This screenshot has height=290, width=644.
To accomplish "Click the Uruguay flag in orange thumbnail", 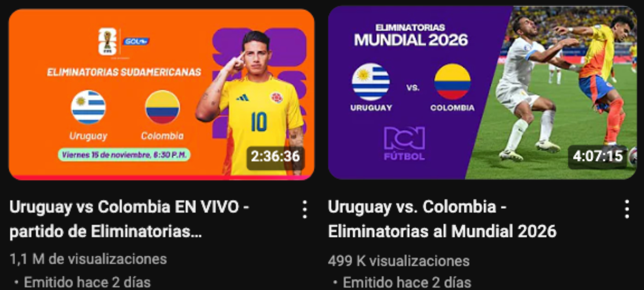I will click(x=88, y=107).
